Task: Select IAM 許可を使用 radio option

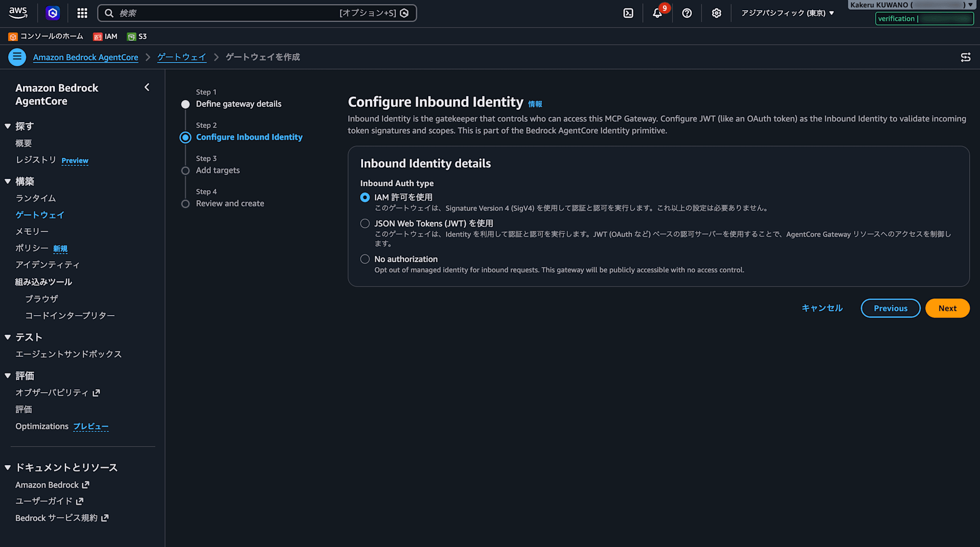Action: pos(365,197)
